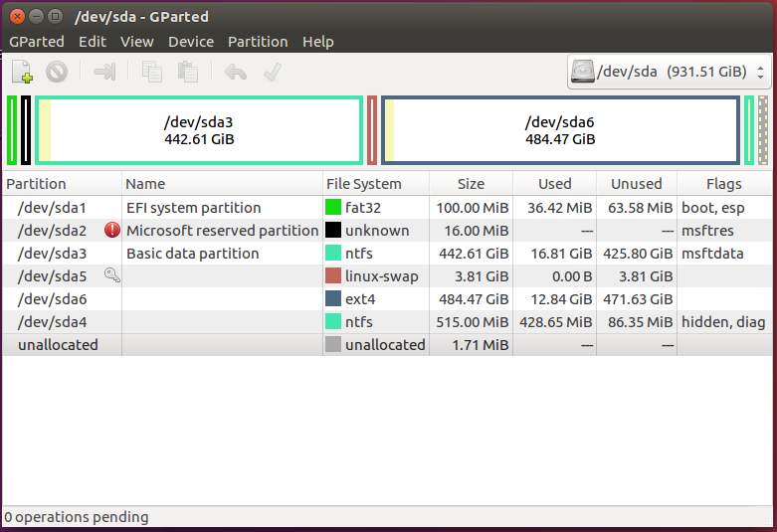Click the 0 operations pending status text

pos(77,517)
